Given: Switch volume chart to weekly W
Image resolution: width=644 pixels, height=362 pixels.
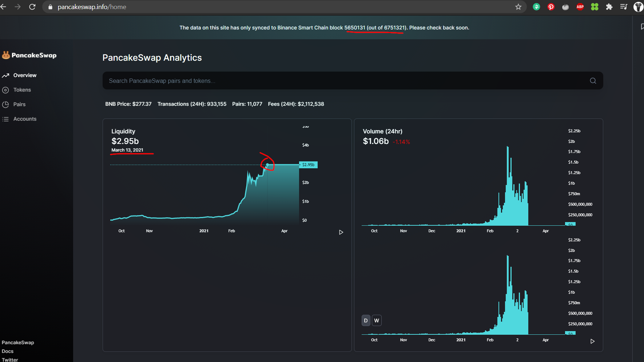Looking at the screenshot, I should (x=377, y=321).
